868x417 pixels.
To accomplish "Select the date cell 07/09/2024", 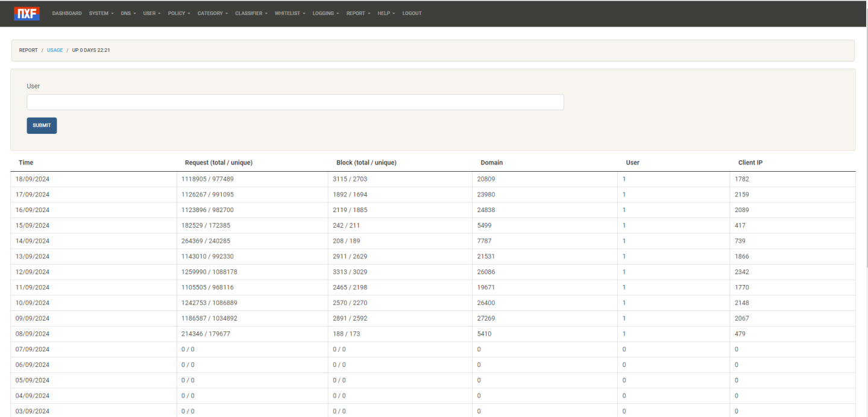I will (33, 350).
